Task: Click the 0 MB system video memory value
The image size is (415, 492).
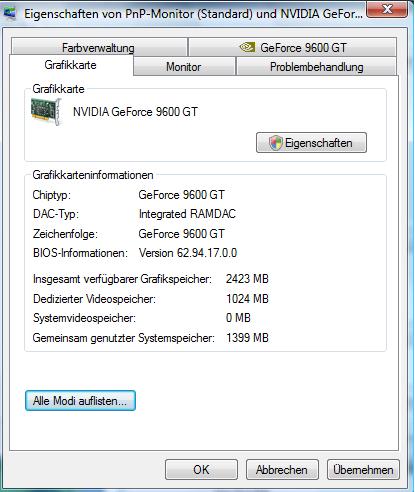Action: pyautogui.click(x=238, y=318)
